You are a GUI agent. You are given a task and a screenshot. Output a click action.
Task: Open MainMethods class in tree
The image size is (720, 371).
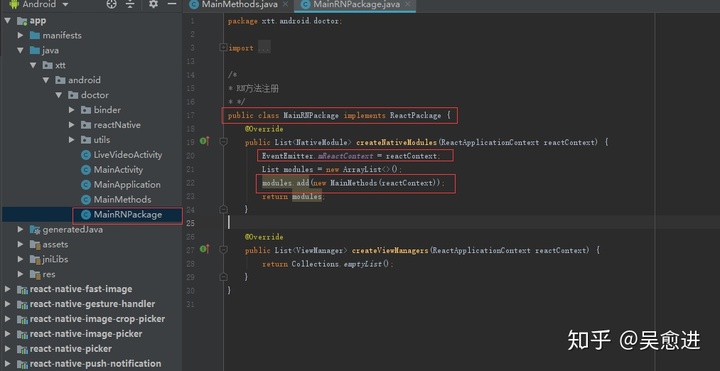click(x=122, y=199)
